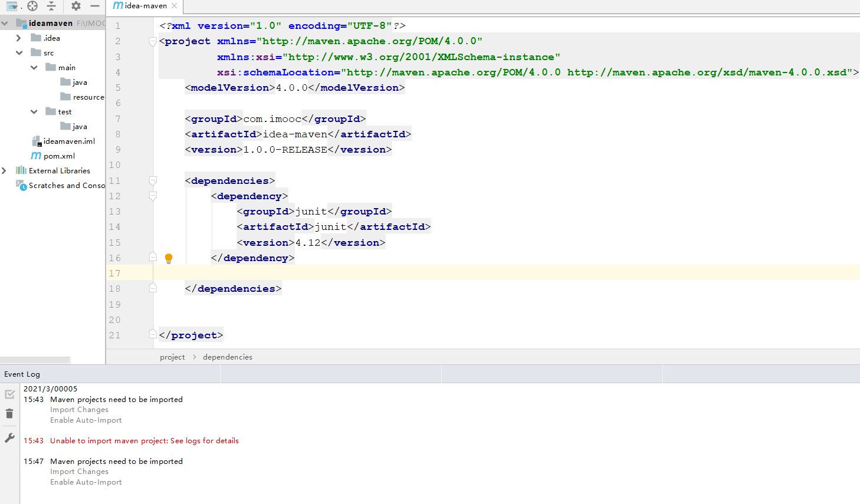Image resolution: width=860 pixels, height=504 pixels.
Task: Collapse the test folder arrow
Action: pos(34,112)
